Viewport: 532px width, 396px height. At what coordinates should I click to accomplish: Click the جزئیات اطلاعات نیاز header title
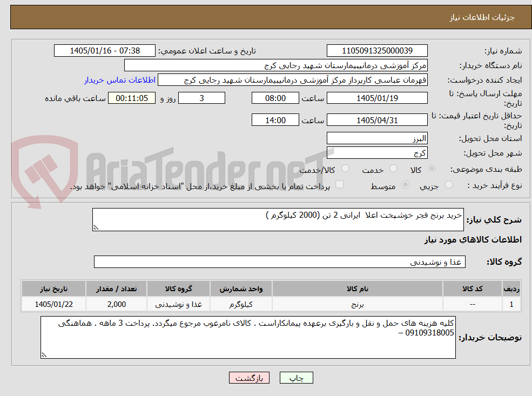[482, 17]
